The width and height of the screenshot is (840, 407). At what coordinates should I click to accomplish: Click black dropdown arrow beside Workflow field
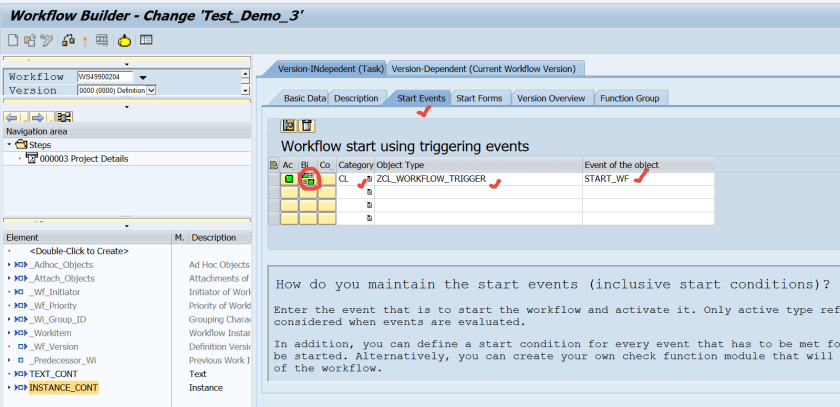(143, 78)
